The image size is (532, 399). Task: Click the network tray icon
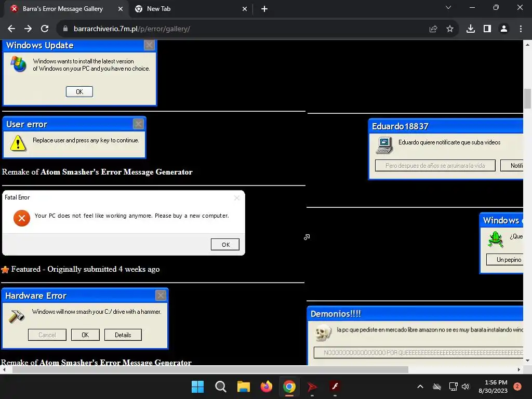point(453,387)
